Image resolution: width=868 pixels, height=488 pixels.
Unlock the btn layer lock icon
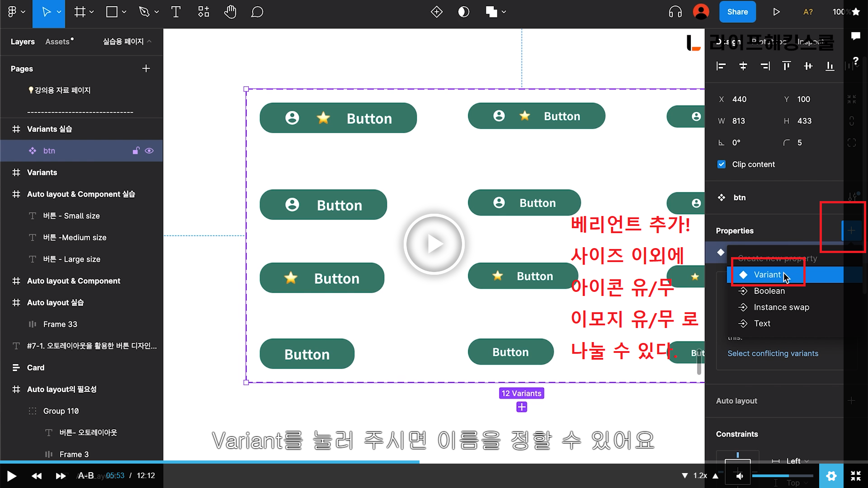point(136,151)
